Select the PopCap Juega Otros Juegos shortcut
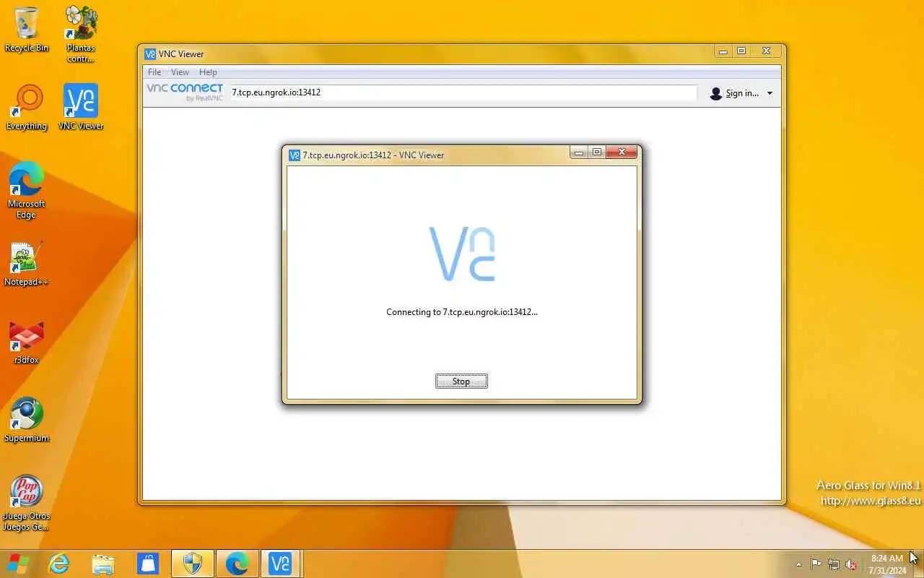The image size is (924, 578). 27,503
